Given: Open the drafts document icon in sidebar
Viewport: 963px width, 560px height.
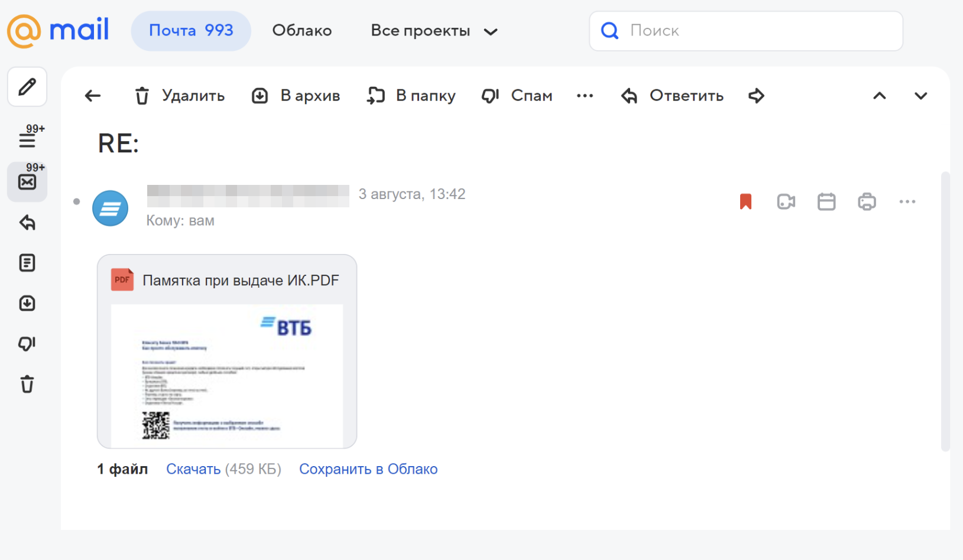Looking at the screenshot, I should pyautogui.click(x=27, y=263).
